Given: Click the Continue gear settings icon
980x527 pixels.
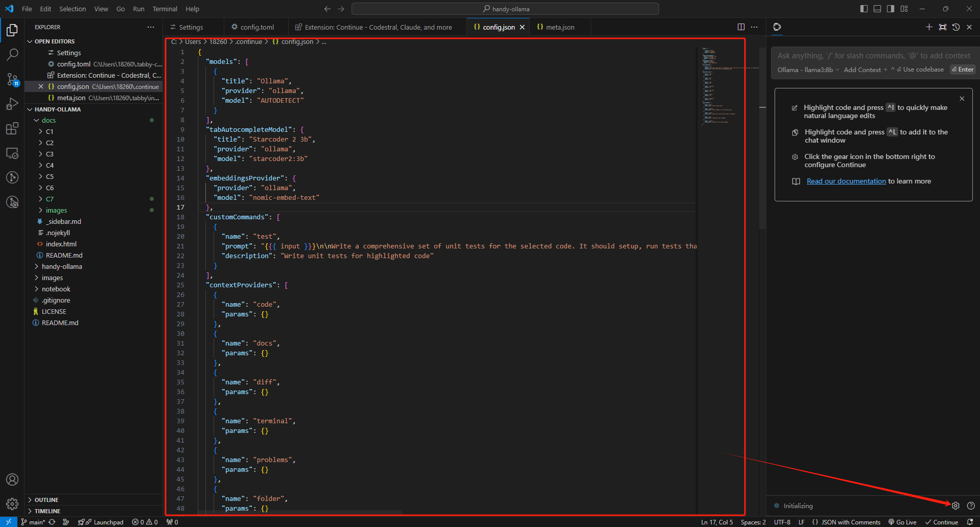Looking at the screenshot, I should [955, 506].
